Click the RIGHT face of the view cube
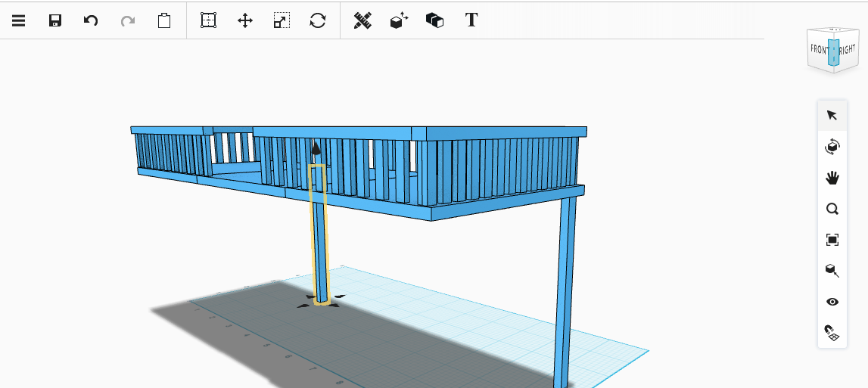This screenshot has height=388, width=868. click(848, 50)
